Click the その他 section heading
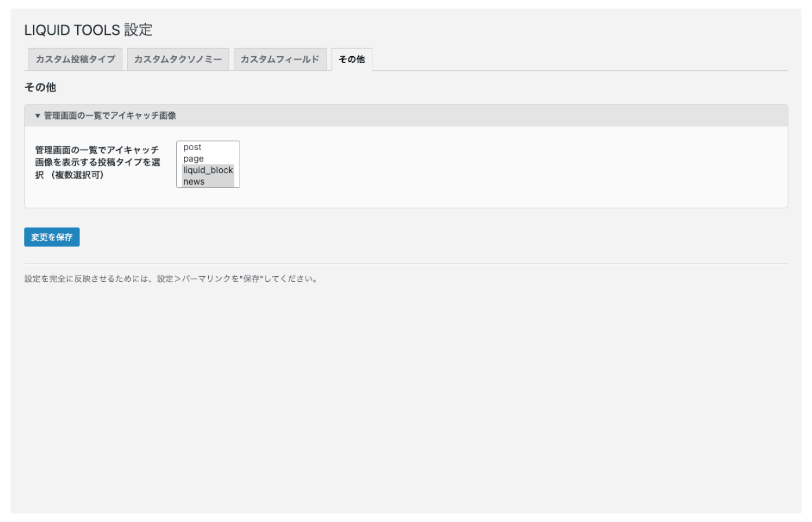The height and width of the screenshot is (522, 812). pos(40,88)
